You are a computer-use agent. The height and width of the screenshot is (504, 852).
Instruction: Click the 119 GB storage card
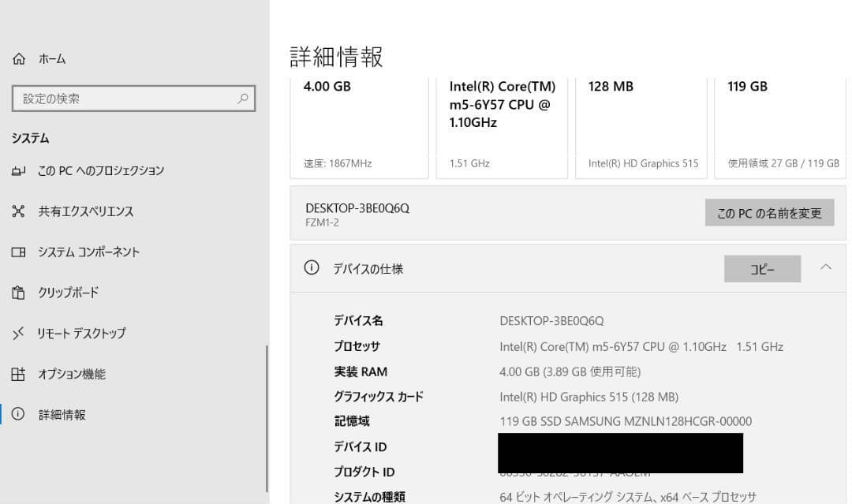click(x=780, y=129)
